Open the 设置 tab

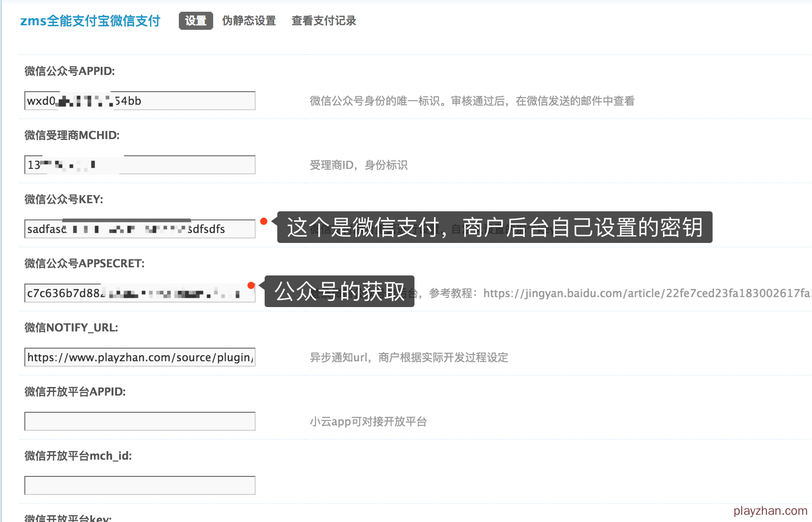click(x=196, y=21)
